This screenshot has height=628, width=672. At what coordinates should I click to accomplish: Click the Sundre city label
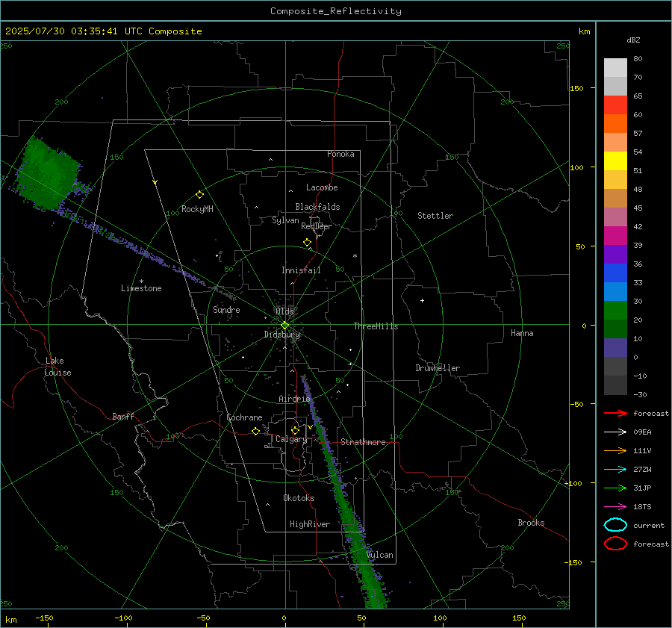(x=226, y=309)
